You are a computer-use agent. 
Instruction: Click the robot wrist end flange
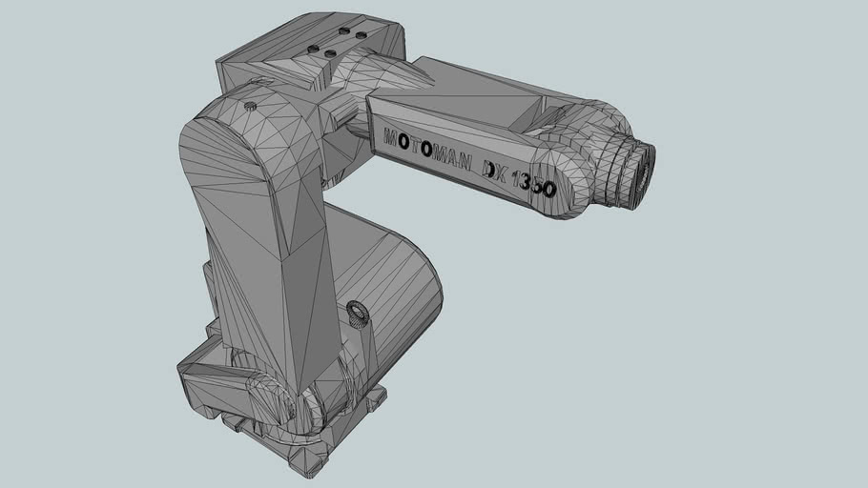[x=643, y=172]
